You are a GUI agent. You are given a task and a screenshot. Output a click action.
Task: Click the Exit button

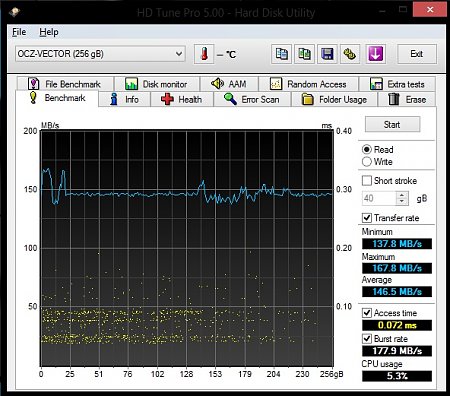417,54
